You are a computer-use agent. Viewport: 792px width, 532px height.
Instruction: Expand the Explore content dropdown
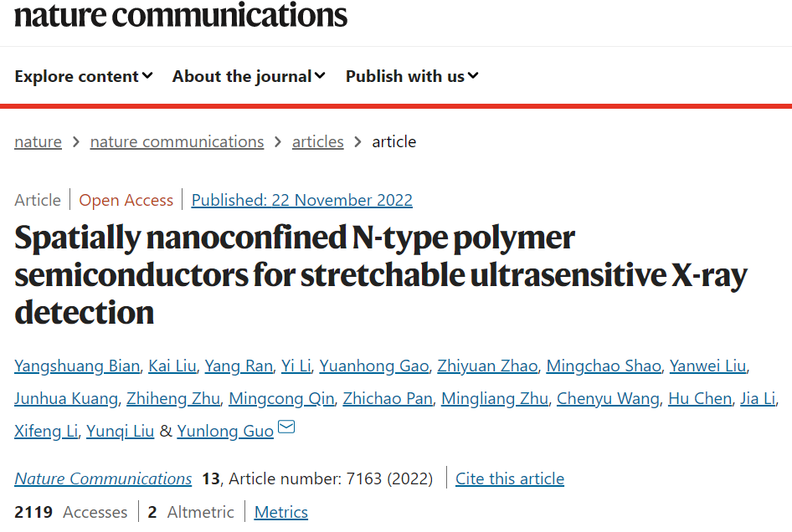tap(84, 76)
